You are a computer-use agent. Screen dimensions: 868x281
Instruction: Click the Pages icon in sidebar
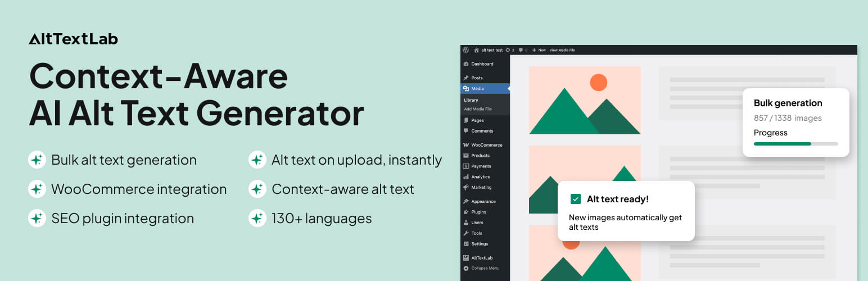466,120
